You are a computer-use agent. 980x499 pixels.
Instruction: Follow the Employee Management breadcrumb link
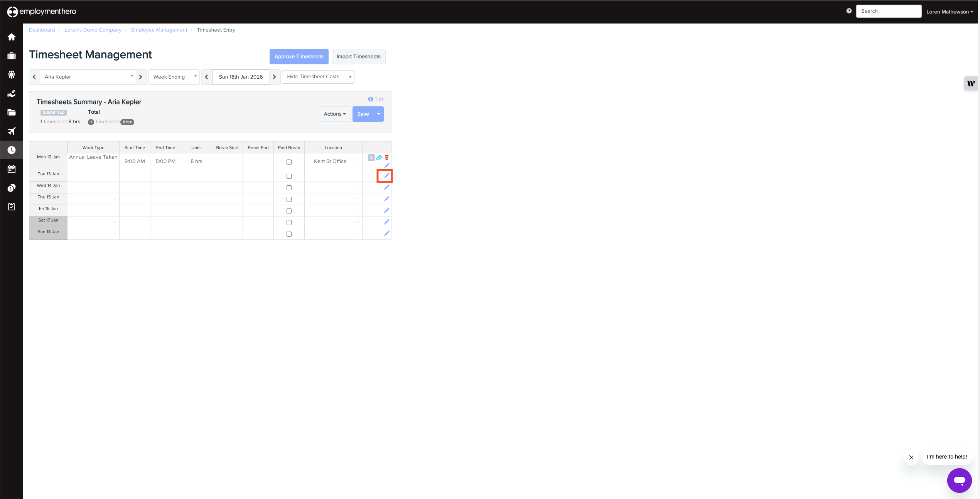pos(159,30)
